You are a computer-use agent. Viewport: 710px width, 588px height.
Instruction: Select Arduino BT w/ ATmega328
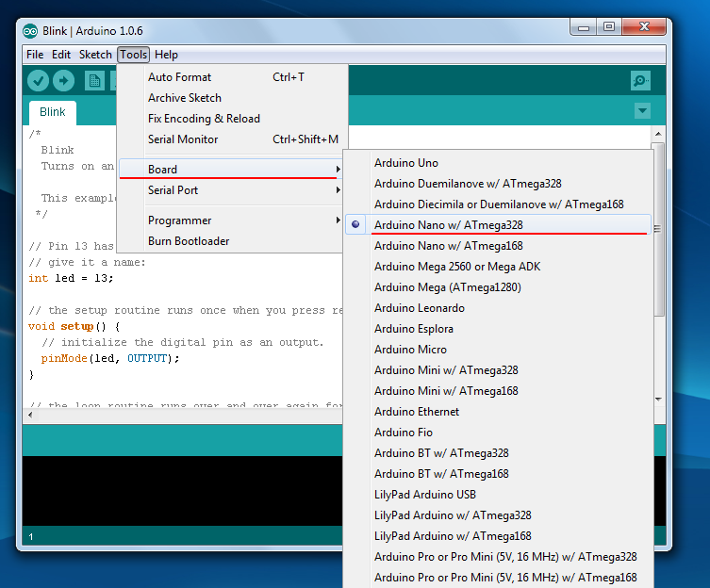tap(498, 453)
